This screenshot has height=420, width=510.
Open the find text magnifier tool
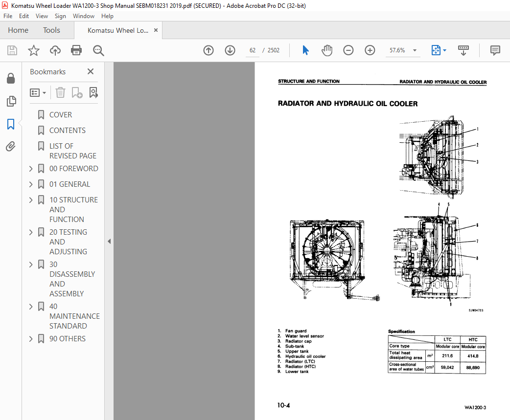tap(98, 50)
